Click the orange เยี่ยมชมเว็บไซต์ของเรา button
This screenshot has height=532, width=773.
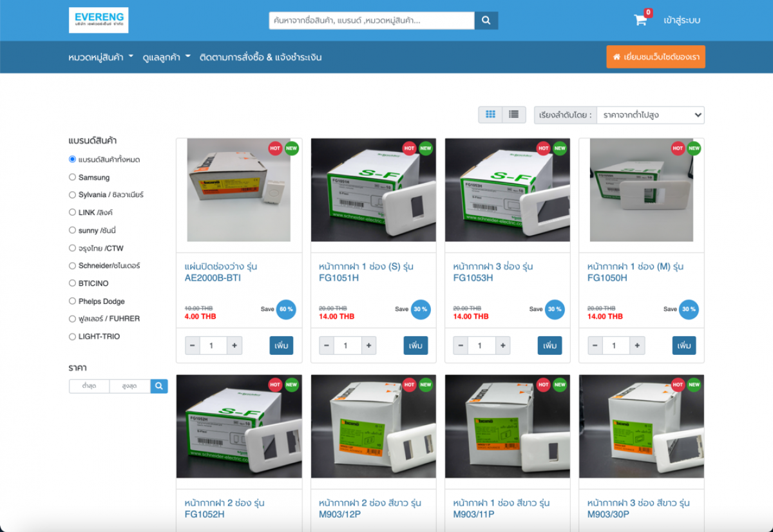click(x=656, y=57)
